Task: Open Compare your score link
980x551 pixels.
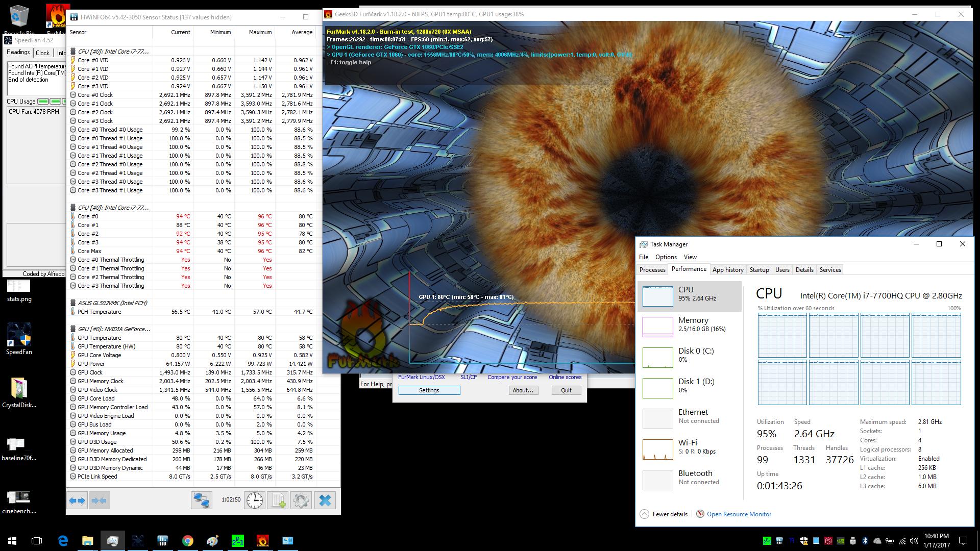Action: pos(512,377)
